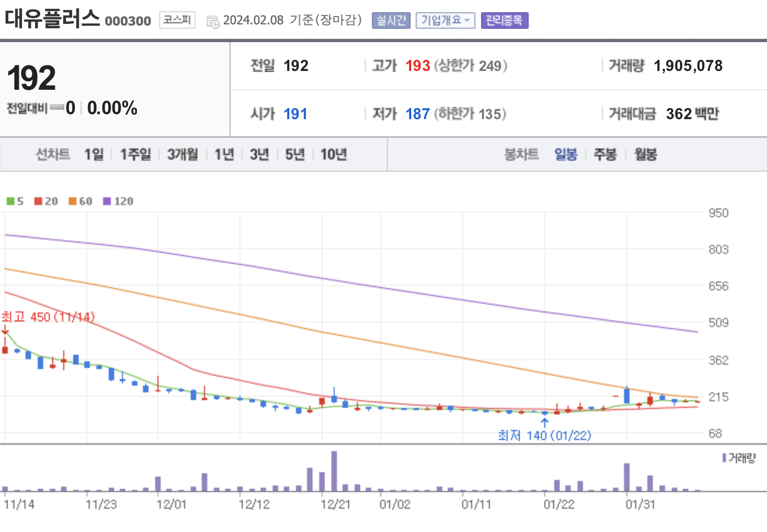The height and width of the screenshot is (532, 767).
Task: Click the large blue candlestick at 01/31
Action: pos(627,396)
